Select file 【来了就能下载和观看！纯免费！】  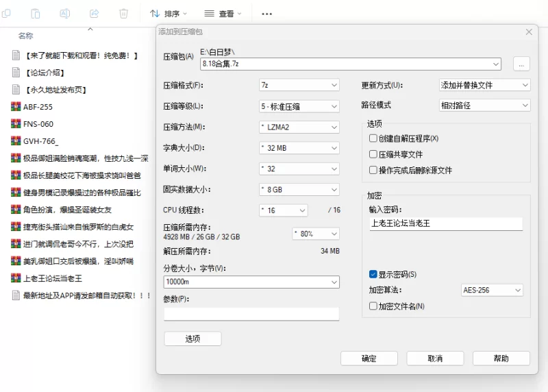coord(81,56)
